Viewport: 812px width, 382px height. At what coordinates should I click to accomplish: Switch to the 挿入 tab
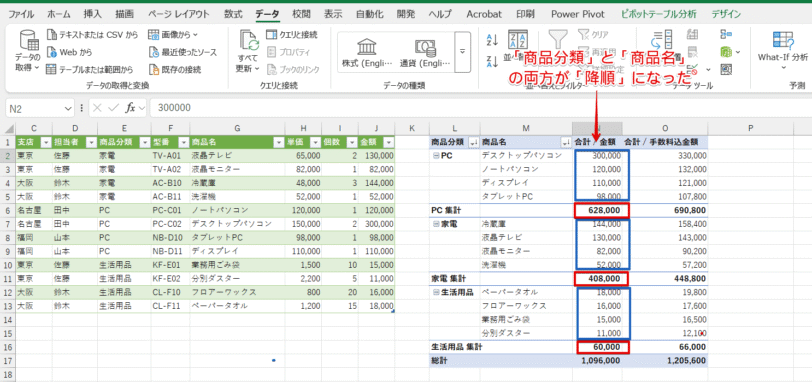point(92,14)
